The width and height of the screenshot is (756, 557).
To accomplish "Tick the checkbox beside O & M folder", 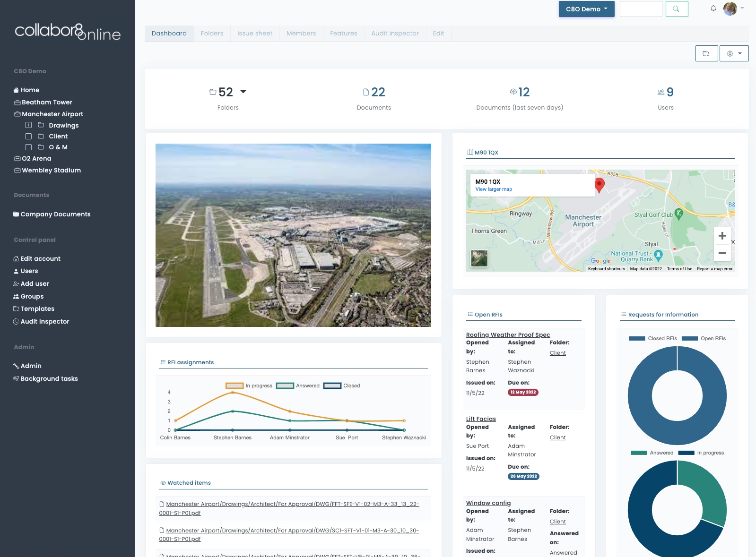I will tap(28, 147).
